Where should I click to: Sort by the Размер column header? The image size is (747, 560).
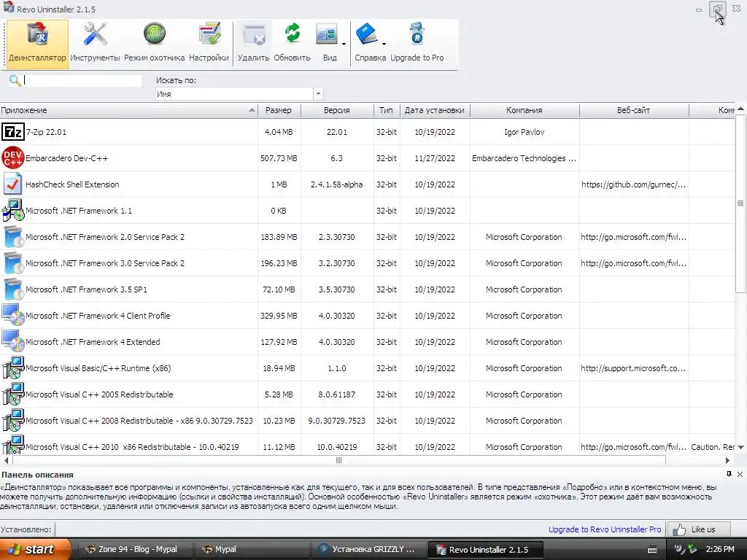[279, 110]
